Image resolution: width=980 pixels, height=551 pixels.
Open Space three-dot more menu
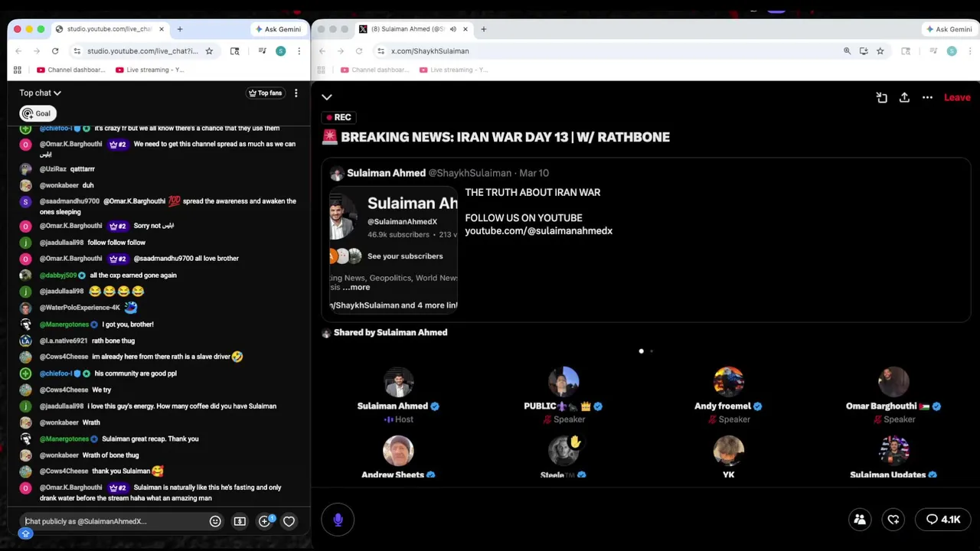coord(927,97)
